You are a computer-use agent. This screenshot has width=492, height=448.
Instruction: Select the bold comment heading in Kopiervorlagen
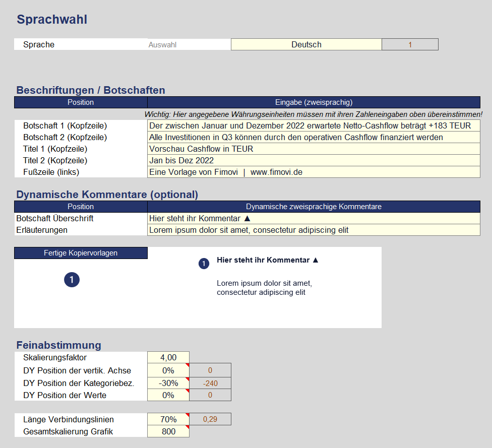pyautogui.click(x=267, y=260)
